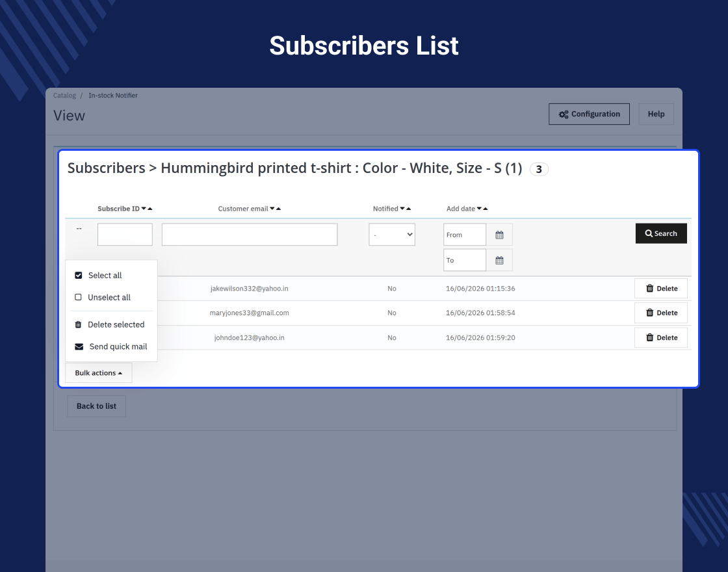728x572 pixels.
Task: Click date 16/06/2026 01:58:54
Action: [x=480, y=313]
